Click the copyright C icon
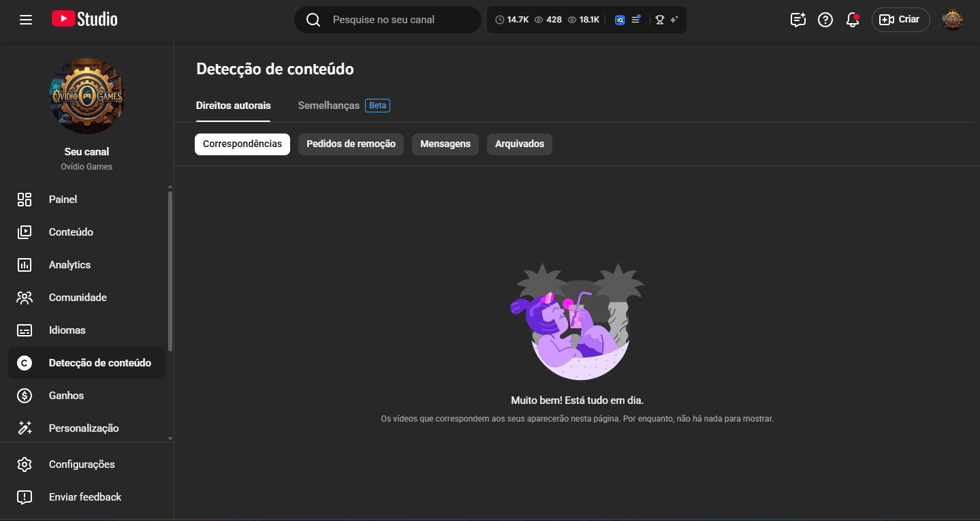 [x=25, y=363]
